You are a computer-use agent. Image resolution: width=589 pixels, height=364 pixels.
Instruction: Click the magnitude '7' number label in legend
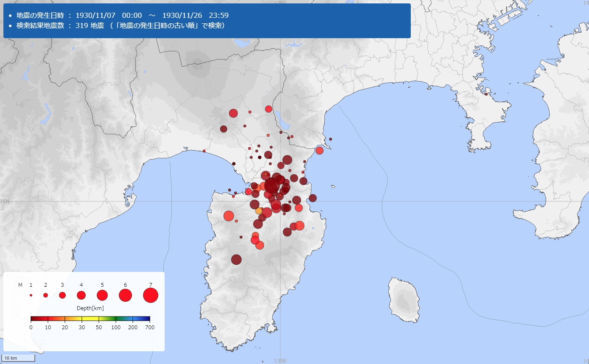(x=151, y=285)
